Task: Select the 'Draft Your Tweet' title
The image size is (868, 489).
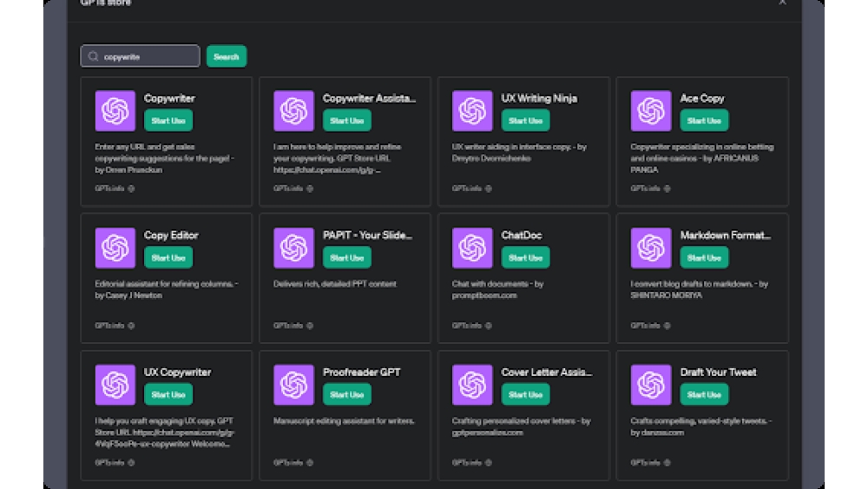Action: 718,372
